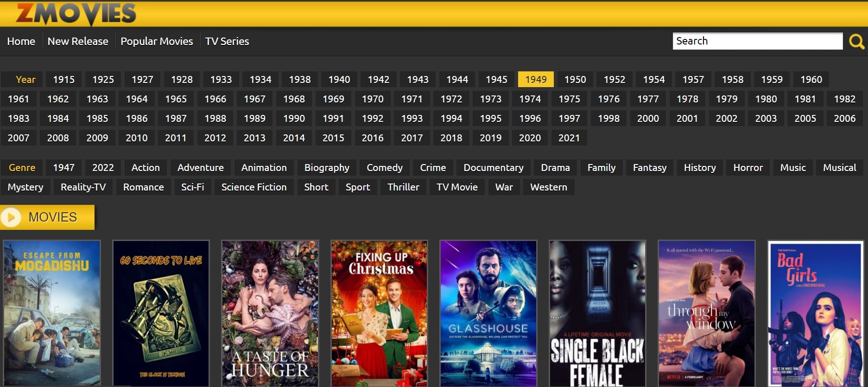Image resolution: width=868 pixels, height=387 pixels.
Task: Click the ZMOVIES logo
Action: click(76, 13)
